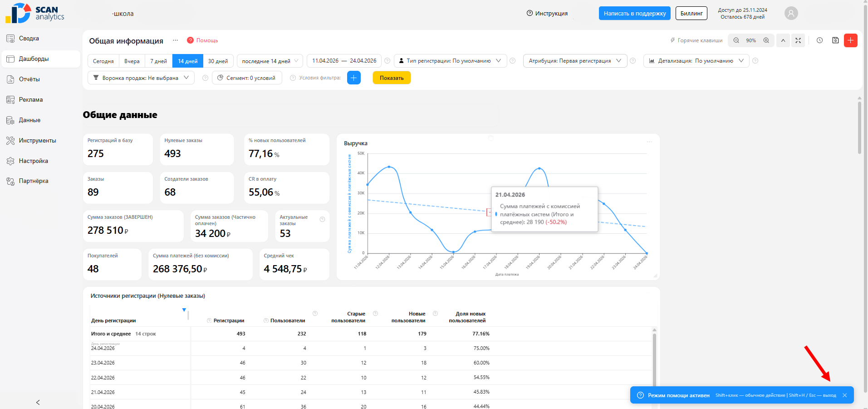This screenshot has width=868, height=409.
Task: Go to Отчёты in sidebar
Action: (41, 79)
